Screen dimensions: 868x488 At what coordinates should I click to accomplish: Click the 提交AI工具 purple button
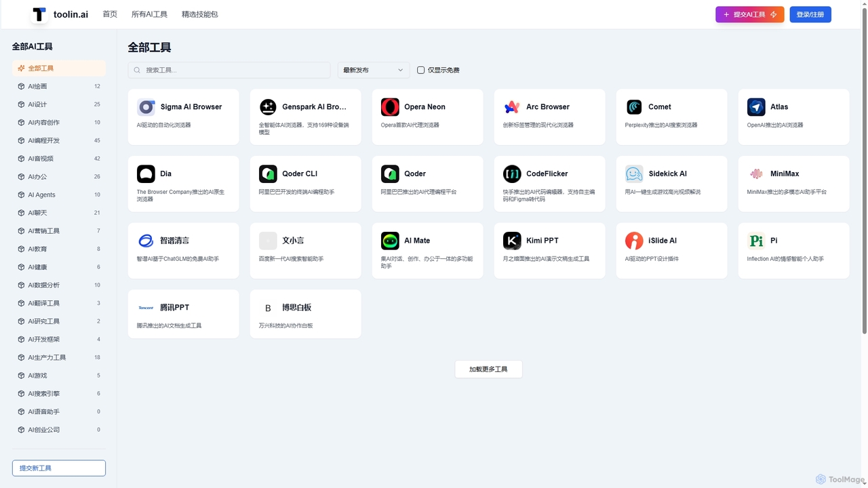pyautogui.click(x=750, y=14)
